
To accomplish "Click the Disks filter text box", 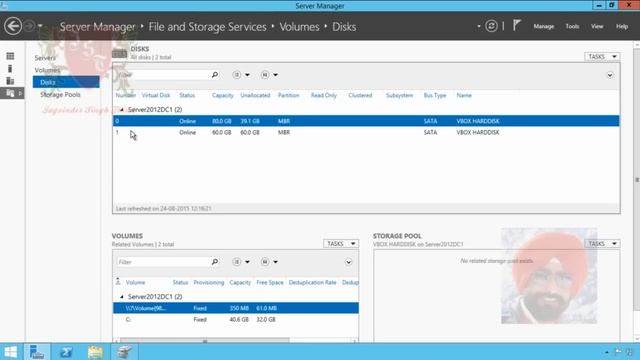I will (x=162, y=75).
